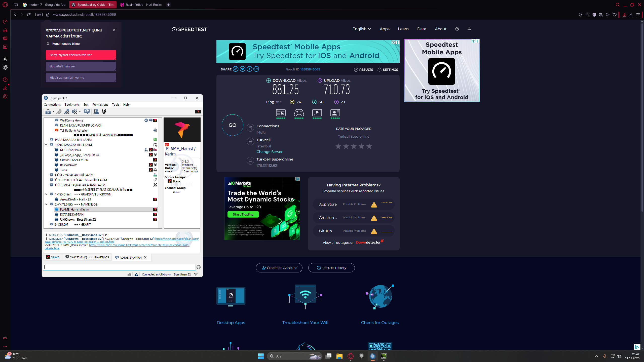Close the location permission popup
Viewport: 644px width, 362px height.
click(x=114, y=30)
